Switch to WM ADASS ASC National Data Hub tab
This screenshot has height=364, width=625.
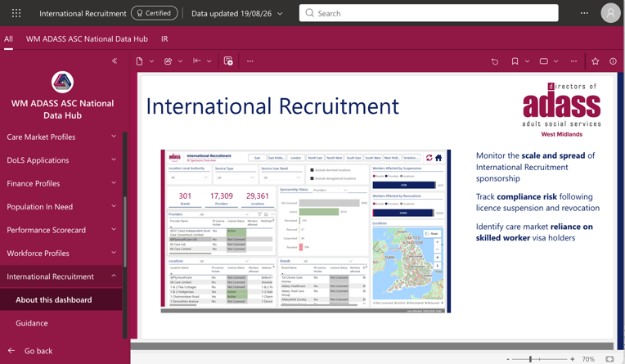87,39
